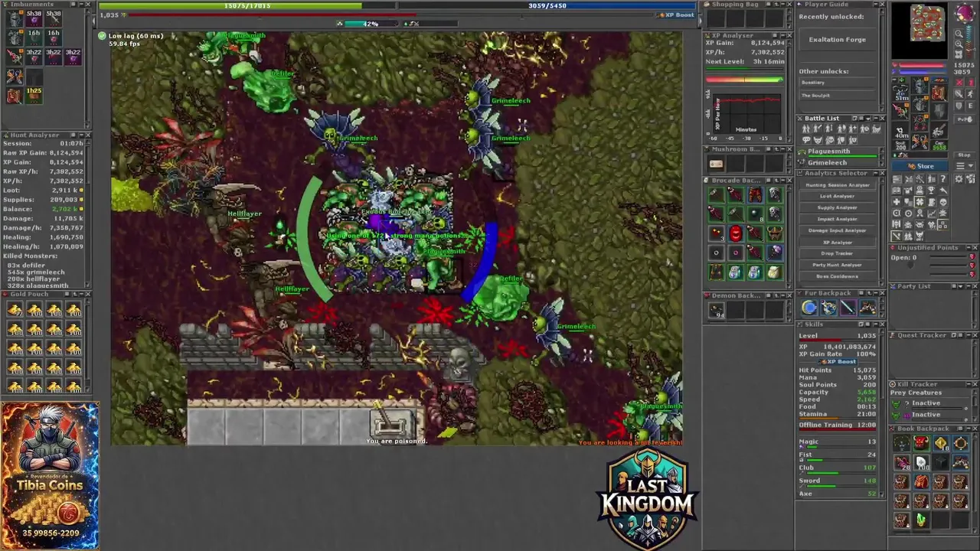
Task: Open options via the gear icon
Action: pyautogui.click(x=959, y=179)
